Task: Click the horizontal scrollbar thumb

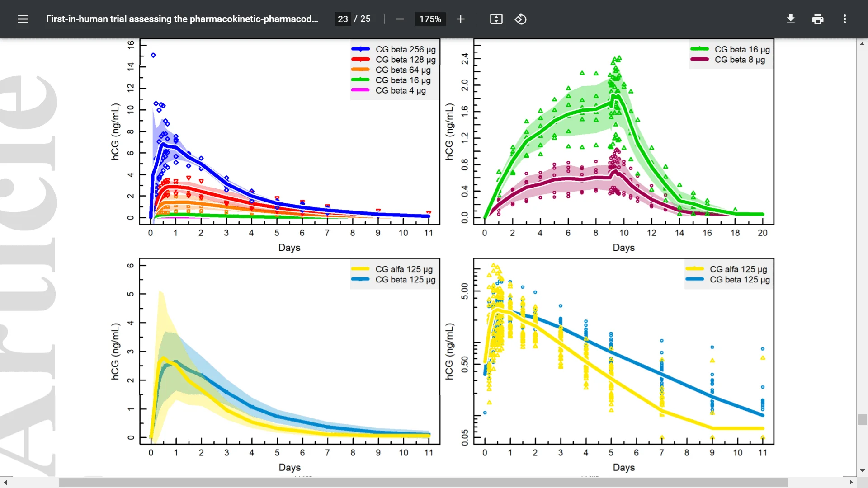Action: click(x=423, y=483)
